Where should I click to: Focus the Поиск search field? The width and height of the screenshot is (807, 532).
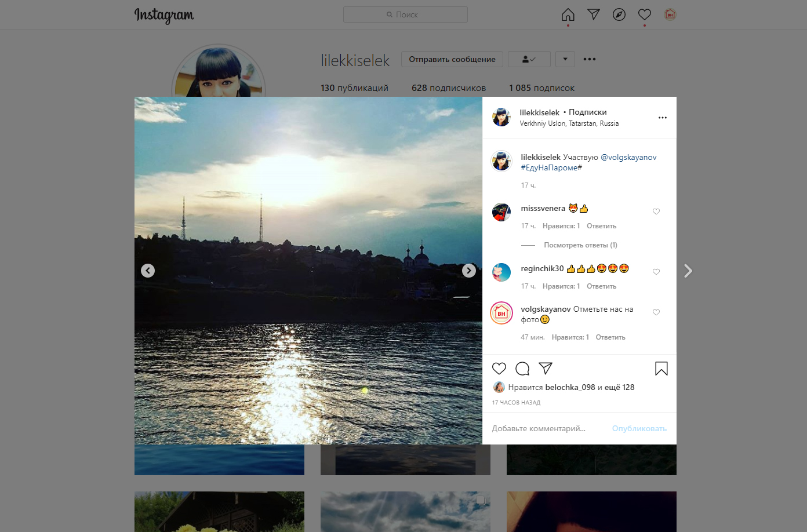(x=405, y=14)
